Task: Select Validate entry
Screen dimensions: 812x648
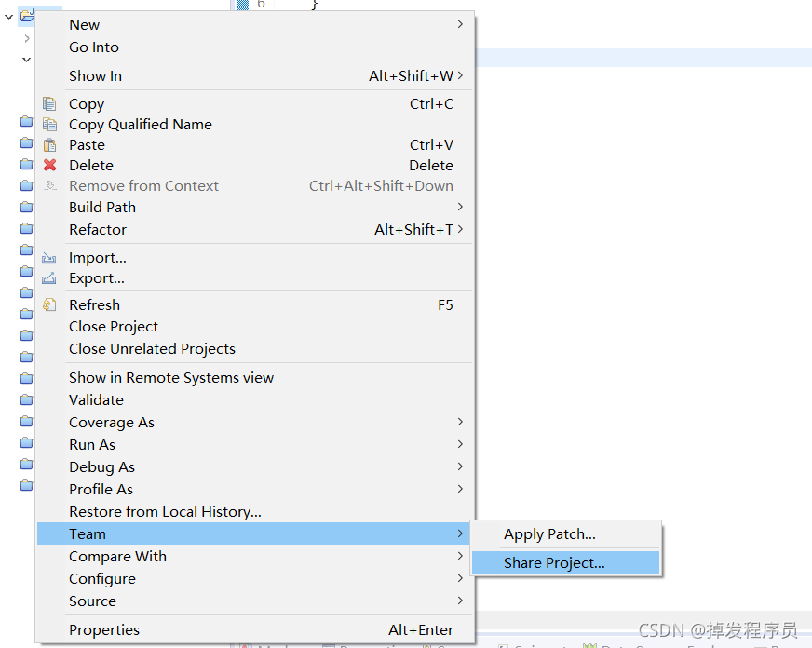Action: pyautogui.click(x=256, y=400)
